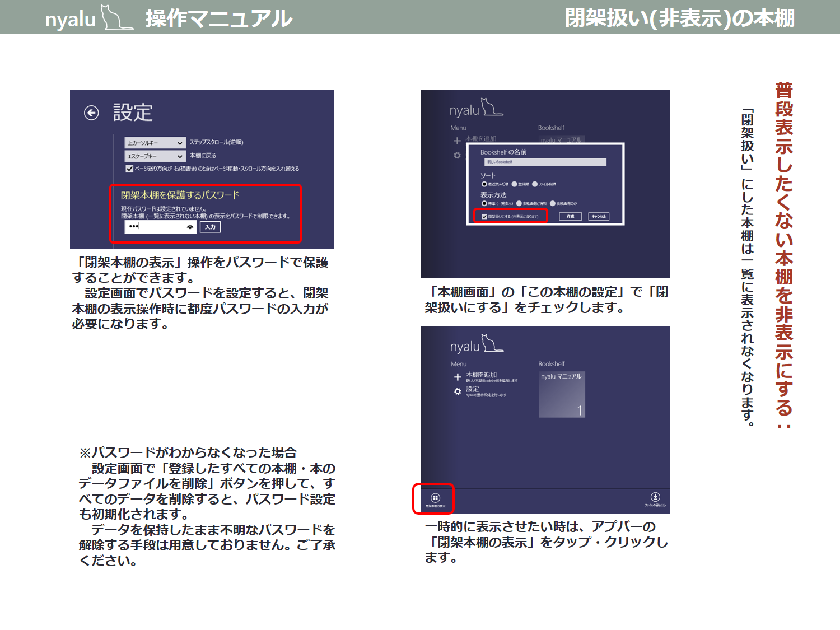Select the last 表示方法 radio option

[x=553, y=203]
